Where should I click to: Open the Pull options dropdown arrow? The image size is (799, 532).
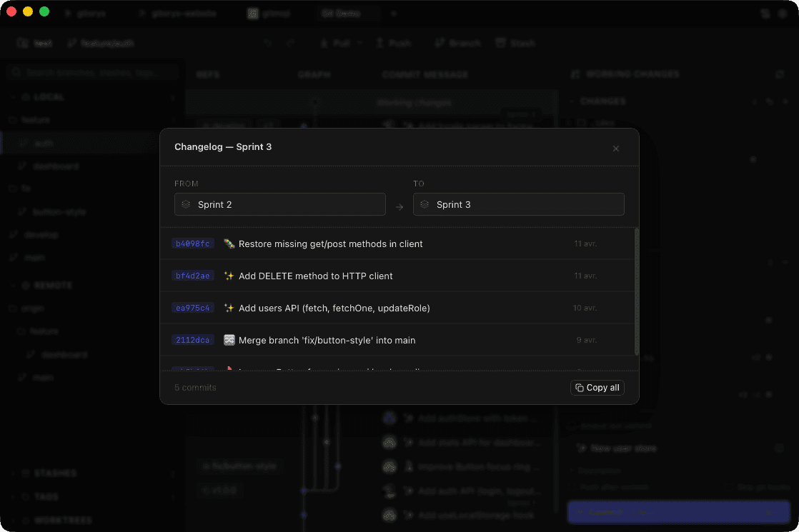(359, 44)
